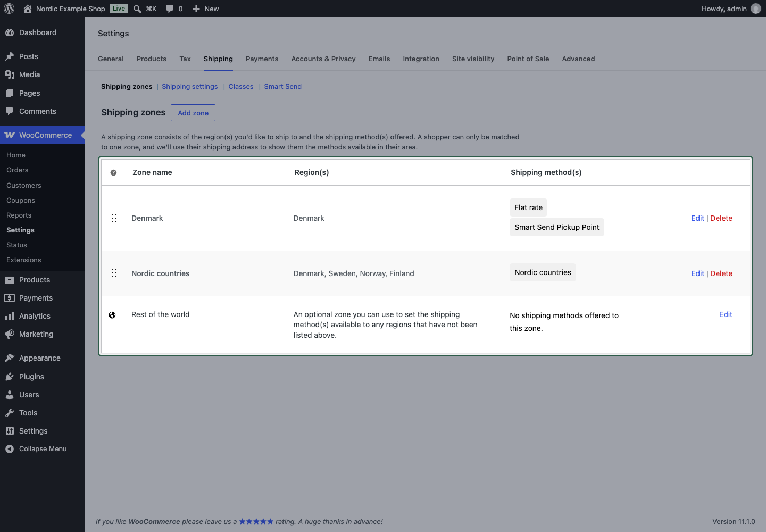Open Dashboard via its gauge icon
Viewport: 766px width, 532px height.
[10, 32]
